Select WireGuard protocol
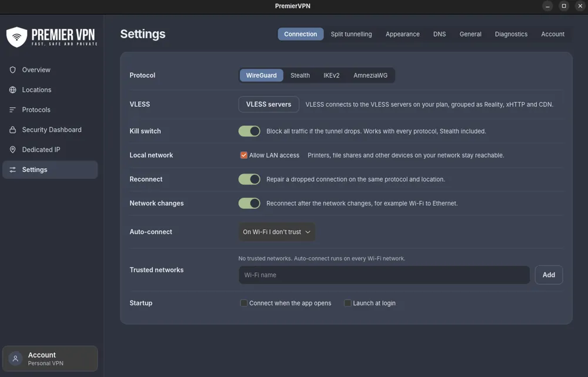 point(262,75)
